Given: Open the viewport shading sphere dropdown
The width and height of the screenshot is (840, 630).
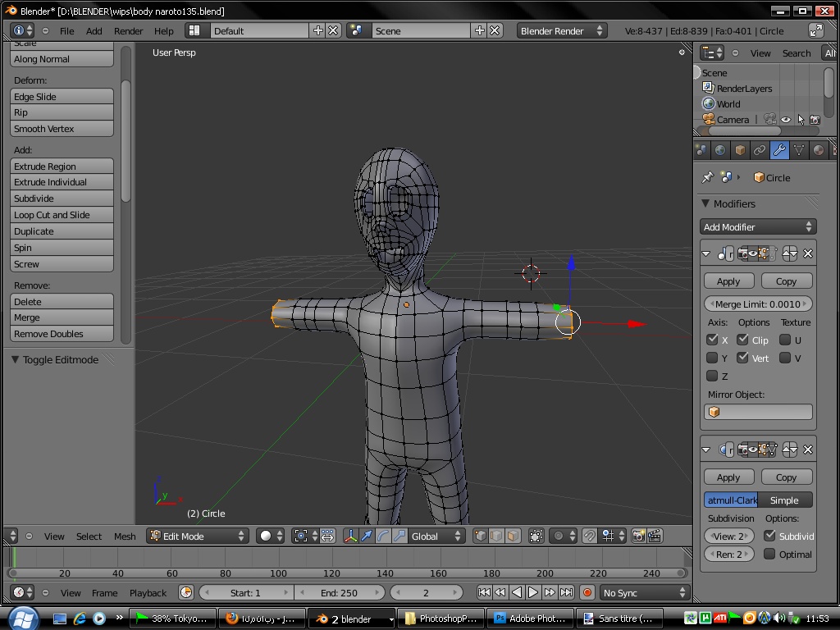Looking at the screenshot, I should click(x=271, y=536).
